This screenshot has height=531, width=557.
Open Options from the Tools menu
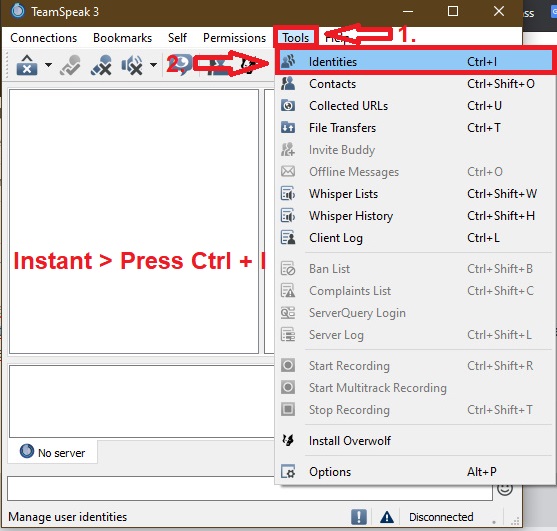[x=415, y=472]
